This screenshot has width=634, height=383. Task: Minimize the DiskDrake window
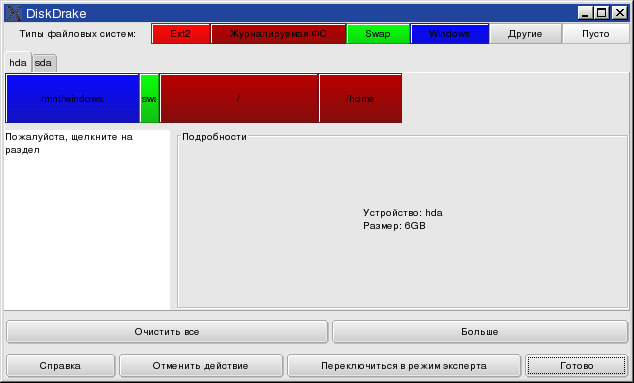click(x=585, y=13)
